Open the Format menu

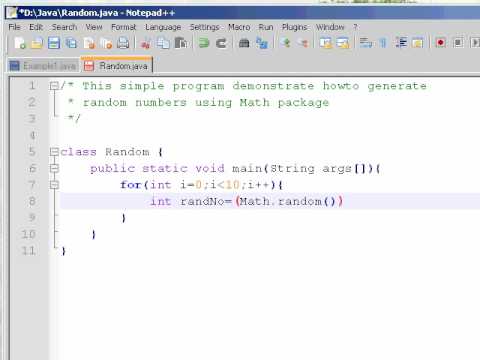[124, 27]
